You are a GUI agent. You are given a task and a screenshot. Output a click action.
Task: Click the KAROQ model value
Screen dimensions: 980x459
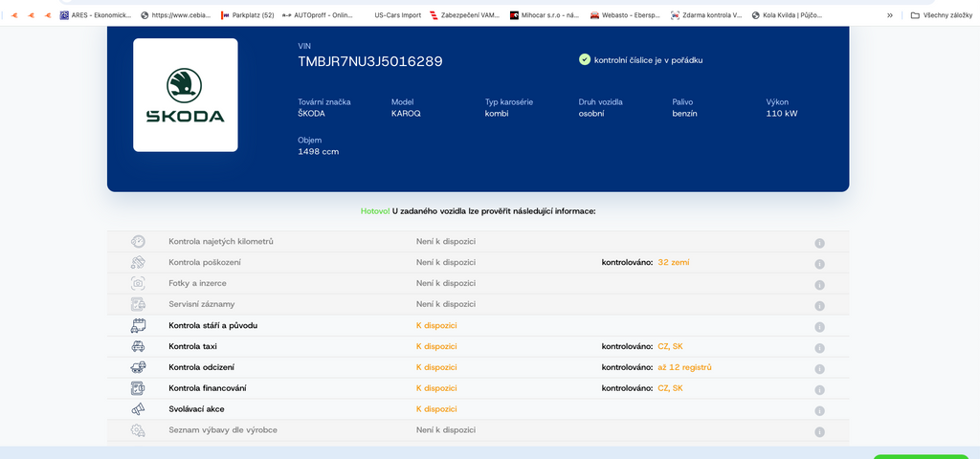pos(406,114)
